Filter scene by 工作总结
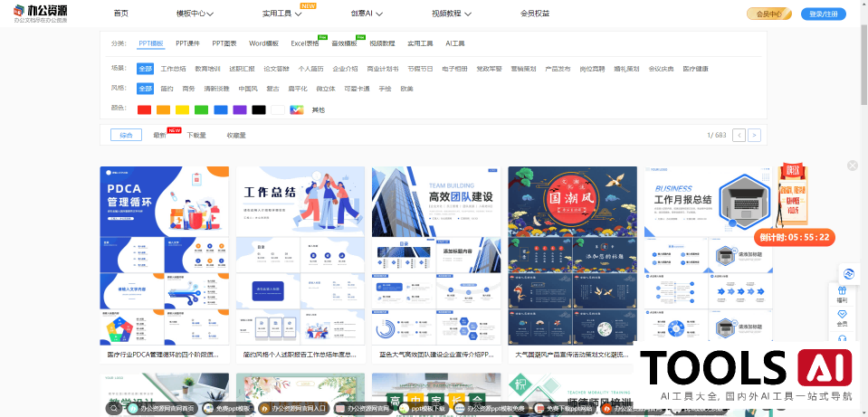Screen dimensions: 868x417 173,69
